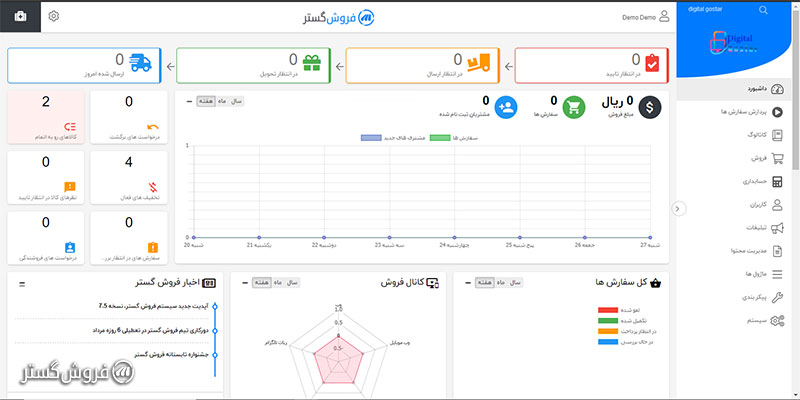Click the پردازش سفارش ها play icon
Viewport: 800px width, 400px height.
(x=777, y=112)
